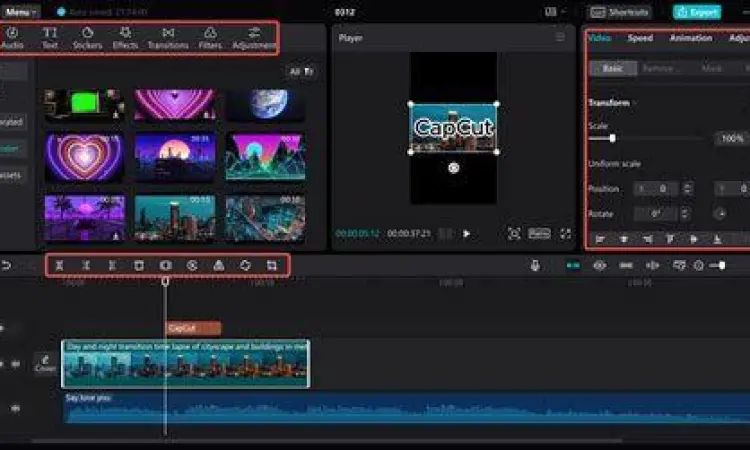Align clip to the top
Image resolution: width=750 pixels, height=450 pixels.
pos(670,239)
